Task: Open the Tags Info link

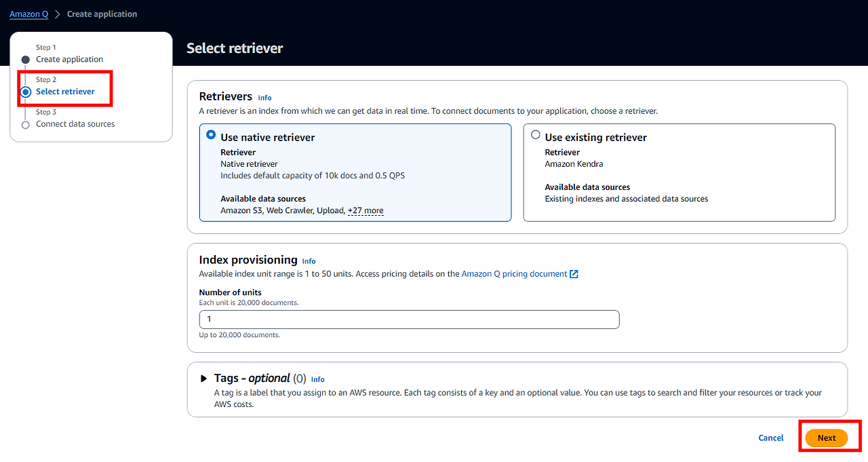Action: click(x=317, y=380)
